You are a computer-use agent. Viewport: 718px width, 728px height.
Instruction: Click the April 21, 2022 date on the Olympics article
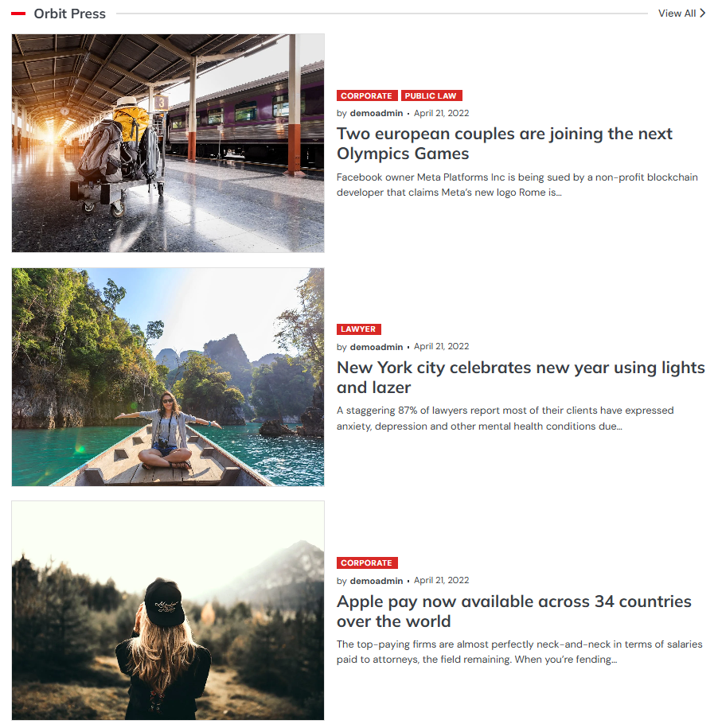point(441,113)
